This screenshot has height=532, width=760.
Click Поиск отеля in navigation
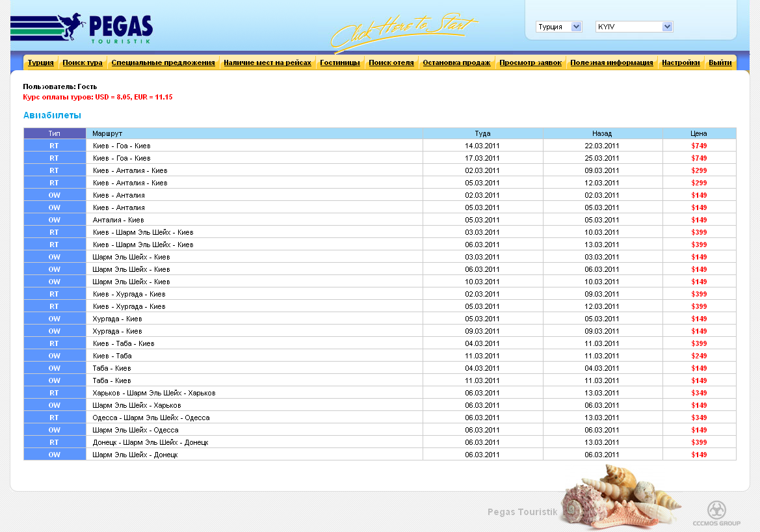[x=391, y=62]
